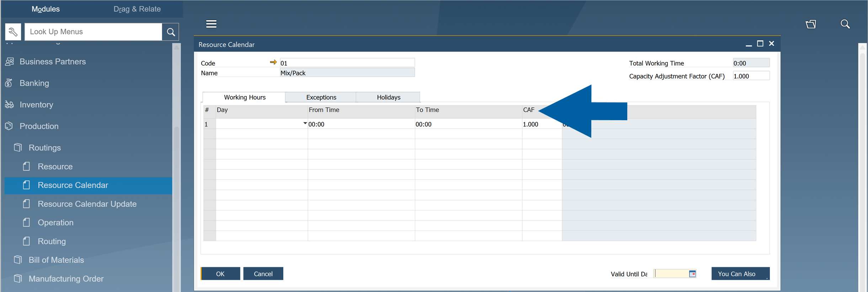The width and height of the screenshot is (868, 292).
Task: Click the From Time column header
Action: click(x=361, y=112)
